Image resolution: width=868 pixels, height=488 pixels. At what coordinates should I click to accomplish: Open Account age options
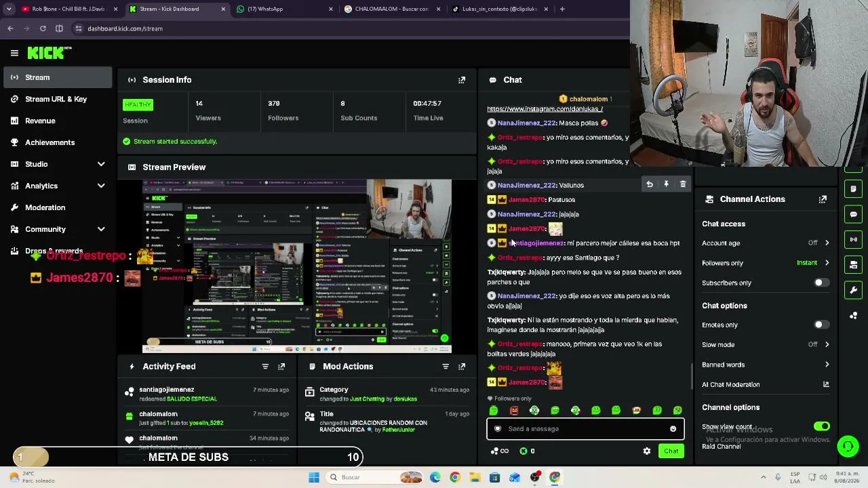(766, 243)
